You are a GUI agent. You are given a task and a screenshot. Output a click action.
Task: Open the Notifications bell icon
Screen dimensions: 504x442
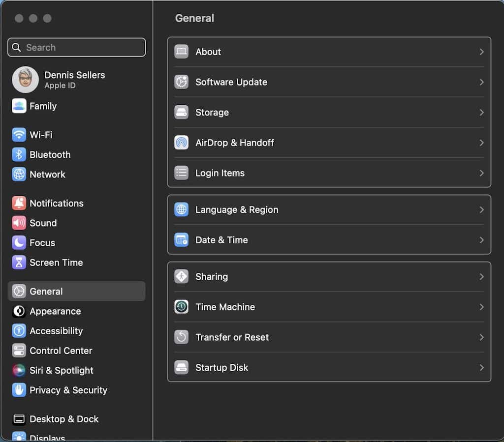(x=19, y=203)
